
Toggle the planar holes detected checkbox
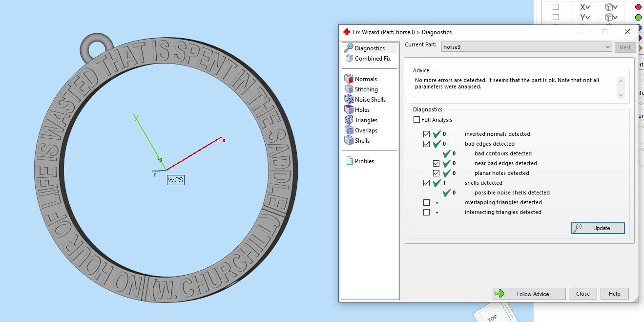tap(436, 173)
